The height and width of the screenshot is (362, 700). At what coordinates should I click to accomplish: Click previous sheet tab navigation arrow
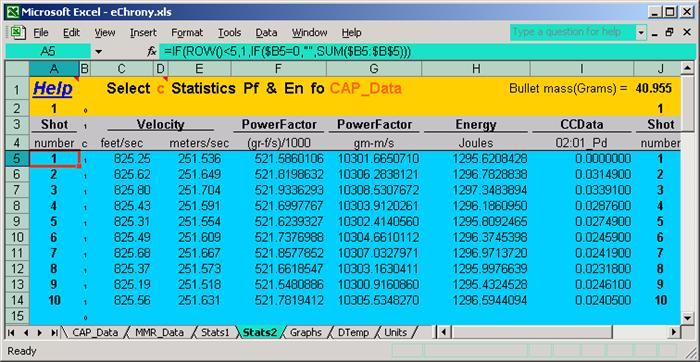click(25, 333)
